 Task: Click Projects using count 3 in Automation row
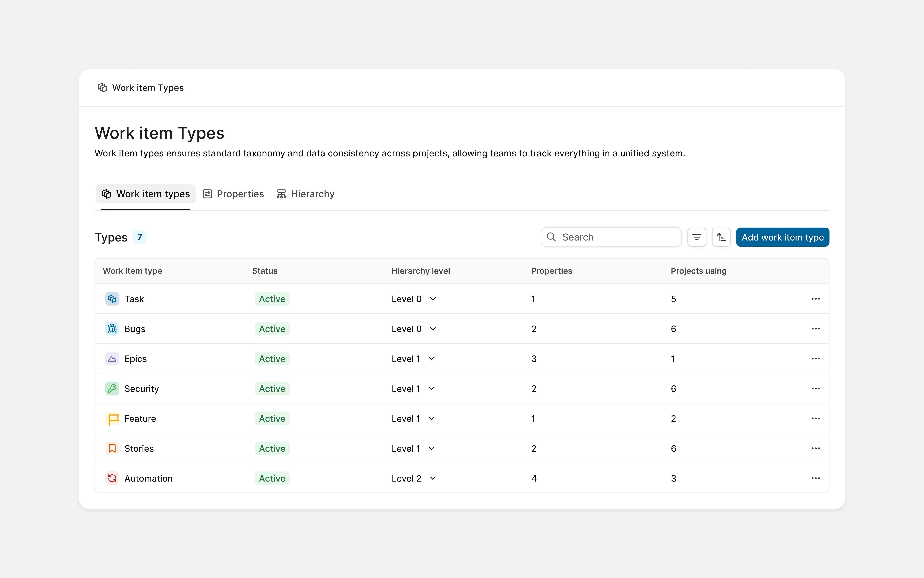pyautogui.click(x=674, y=479)
